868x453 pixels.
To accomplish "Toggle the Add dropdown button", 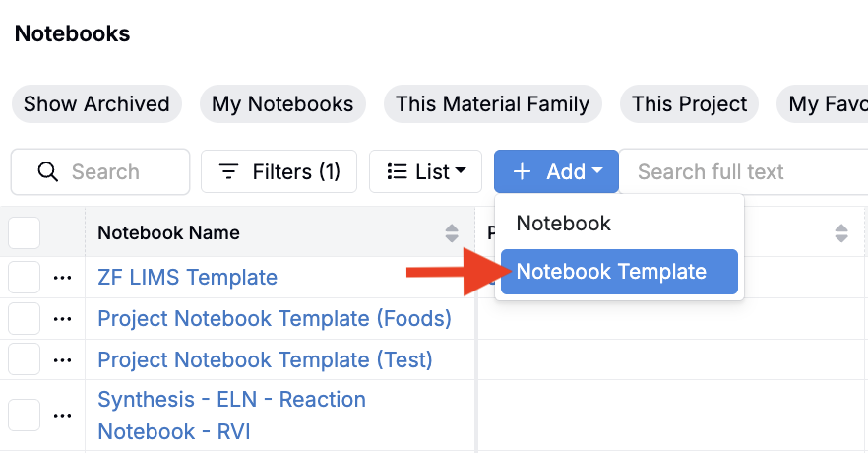I will click(556, 172).
